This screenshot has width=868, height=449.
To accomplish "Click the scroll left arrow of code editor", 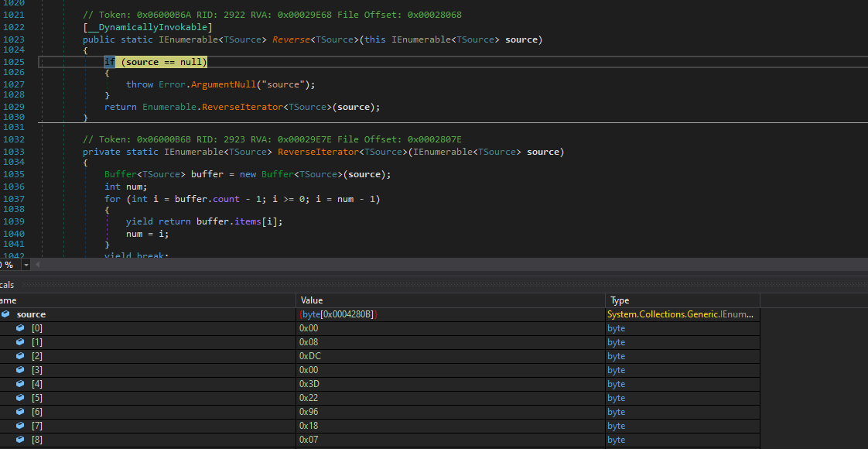I will click(x=38, y=266).
